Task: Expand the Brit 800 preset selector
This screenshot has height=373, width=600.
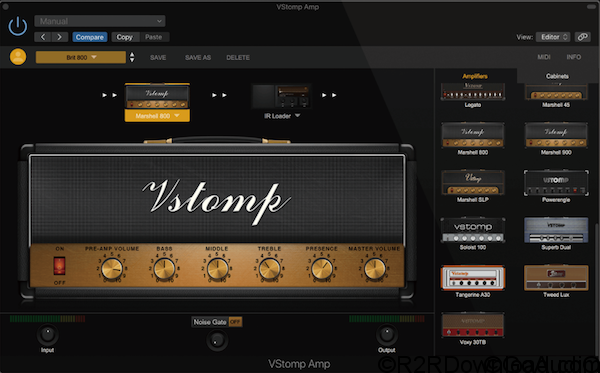Action: pos(81,57)
